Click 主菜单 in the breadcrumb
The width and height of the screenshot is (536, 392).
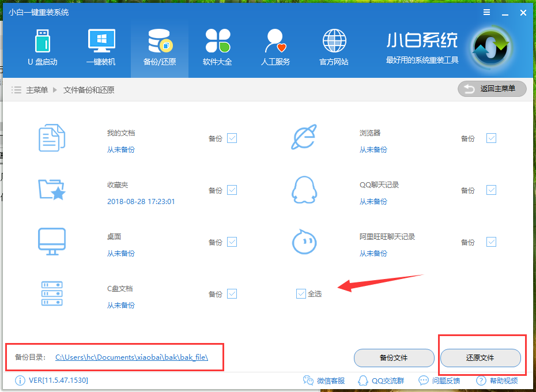pyautogui.click(x=37, y=90)
